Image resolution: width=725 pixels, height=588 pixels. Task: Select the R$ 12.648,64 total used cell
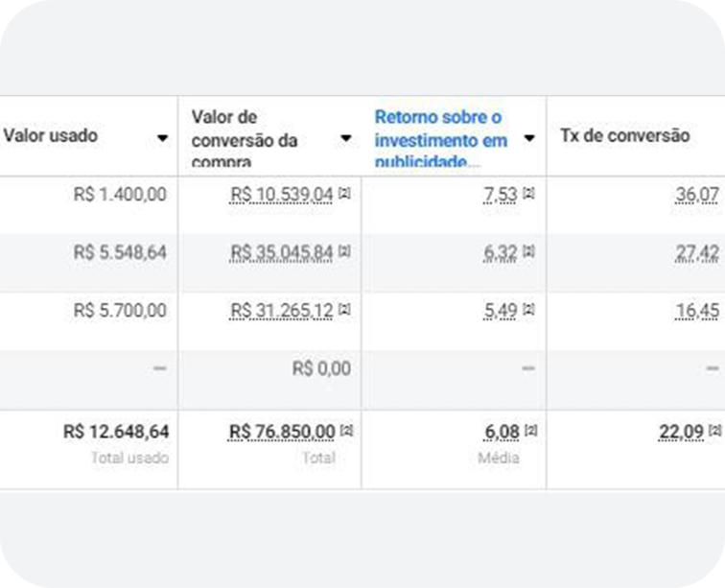(116, 432)
